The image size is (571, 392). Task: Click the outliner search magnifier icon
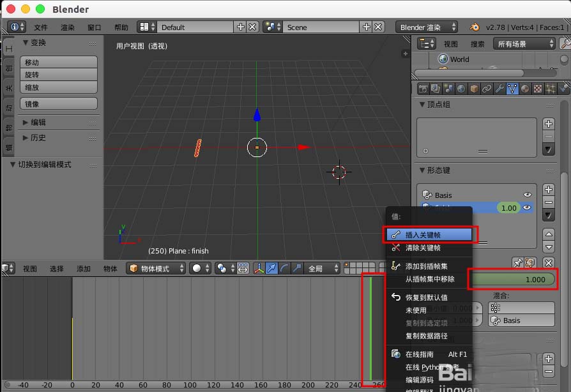(x=565, y=44)
